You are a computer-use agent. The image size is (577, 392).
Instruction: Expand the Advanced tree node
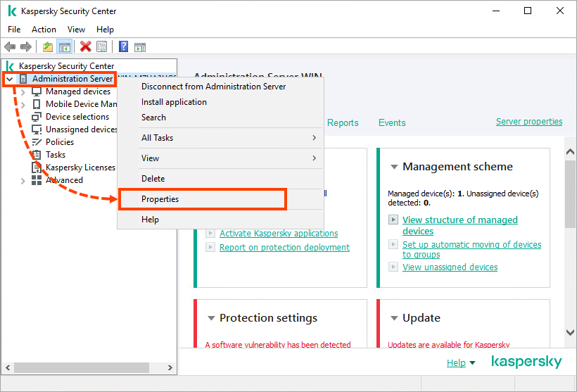point(23,180)
